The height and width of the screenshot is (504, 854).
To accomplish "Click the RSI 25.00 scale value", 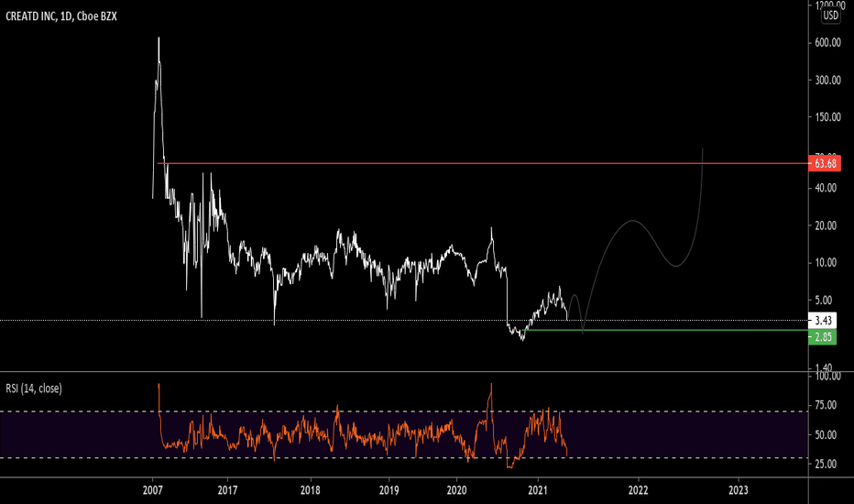I will [826, 465].
